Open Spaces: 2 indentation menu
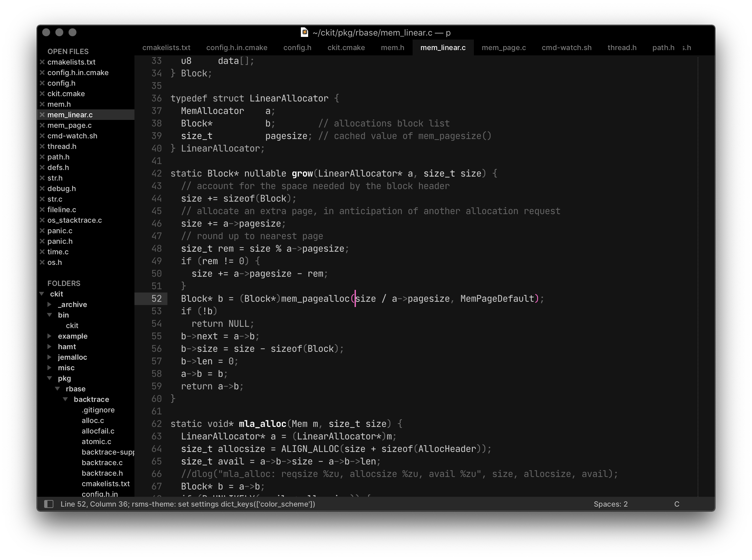The height and width of the screenshot is (560, 752). pos(610,504)
